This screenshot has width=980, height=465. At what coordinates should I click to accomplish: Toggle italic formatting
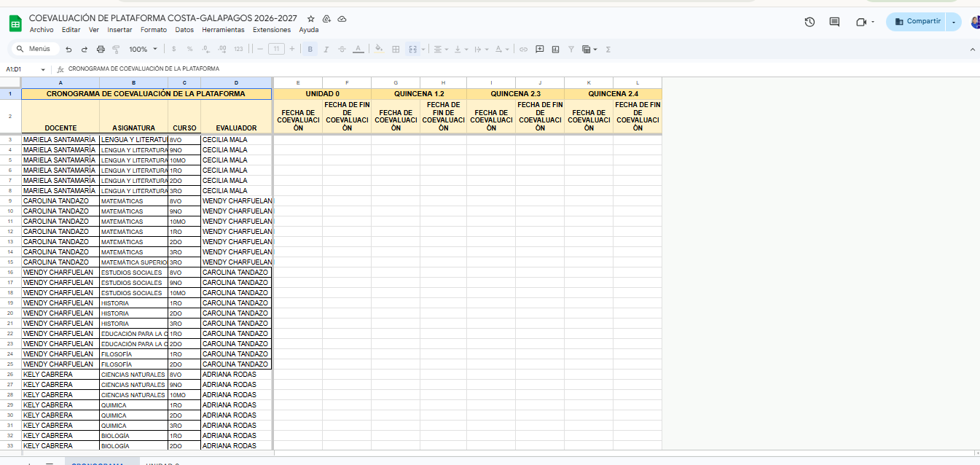coord(326,50)
